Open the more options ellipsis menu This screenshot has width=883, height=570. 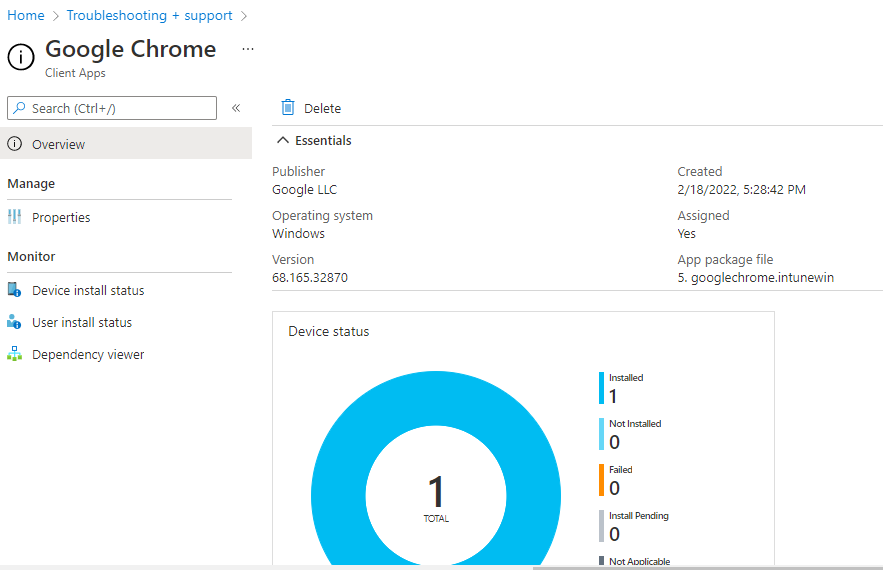(248, 48)
